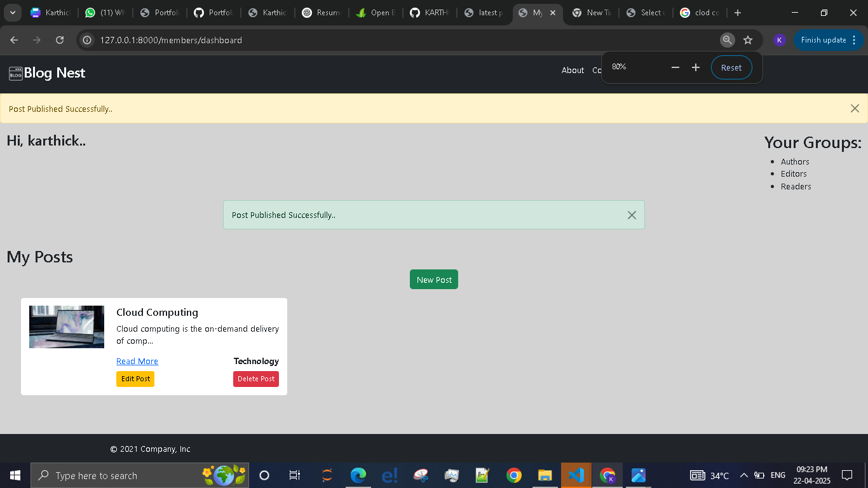Decrease zoom with the minus button
Viewport: 868px width, 488px height.
(x=675, y=67)
